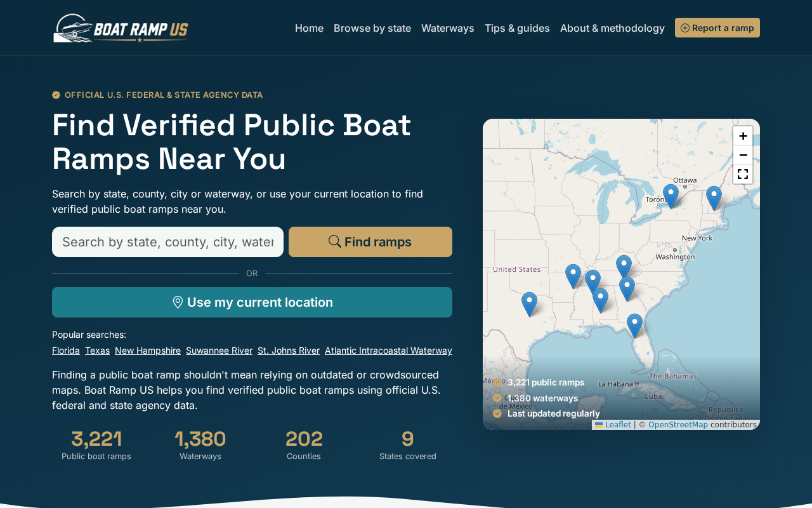812x508 pixels.
Task: Focus the ramp search input field
Action: (167, 242)
